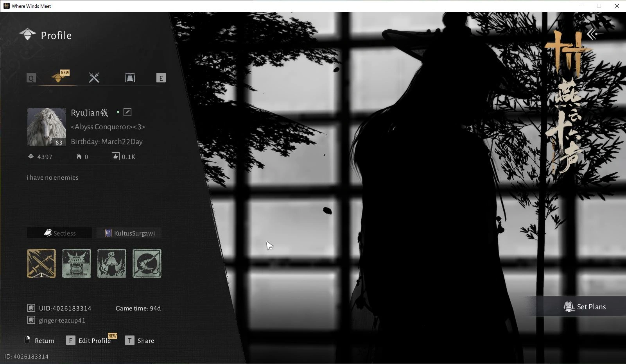Screen dimensions: 626x364
Task: Click the green online status dot
Action: coord(118,112)
